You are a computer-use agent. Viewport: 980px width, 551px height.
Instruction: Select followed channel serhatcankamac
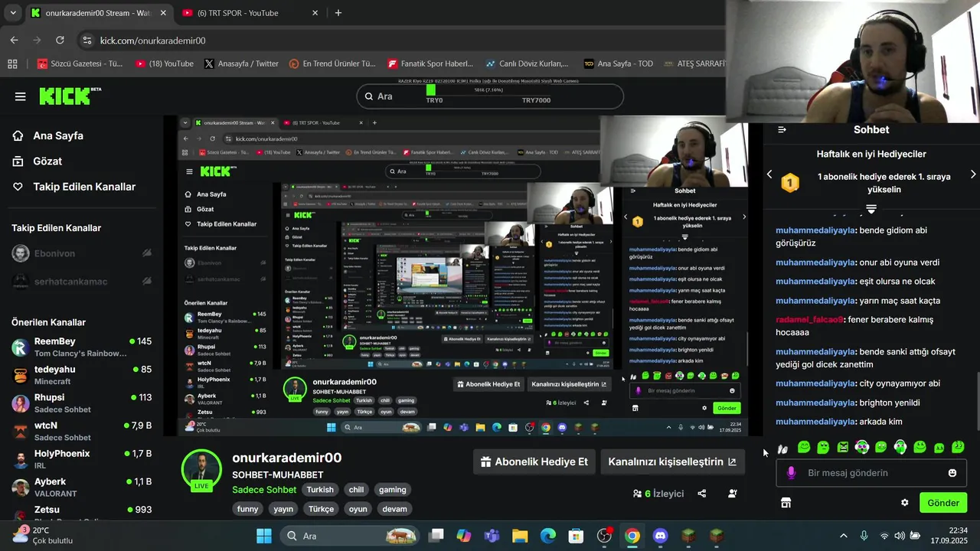click(81, 282)
